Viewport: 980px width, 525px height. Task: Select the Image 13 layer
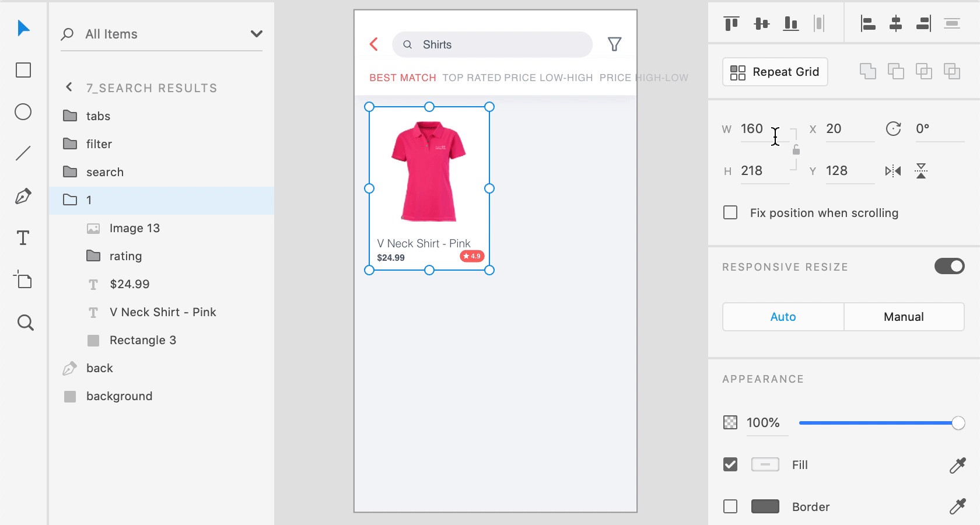coord(162,228)
